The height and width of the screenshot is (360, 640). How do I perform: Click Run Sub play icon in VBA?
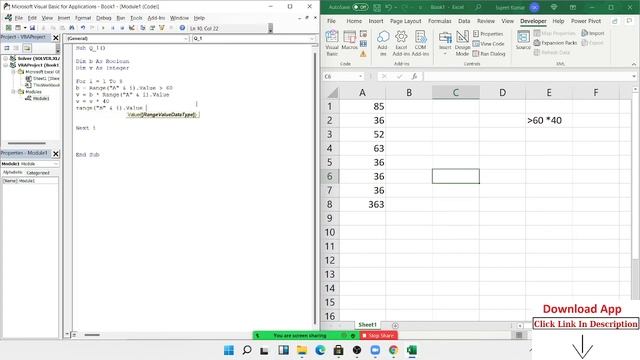[x=103, y=28]
